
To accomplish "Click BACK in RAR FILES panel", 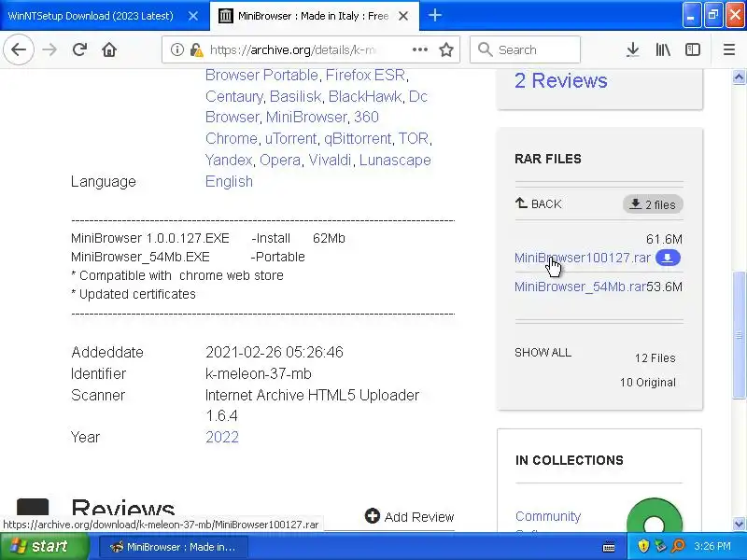I will tap(539, 203).
